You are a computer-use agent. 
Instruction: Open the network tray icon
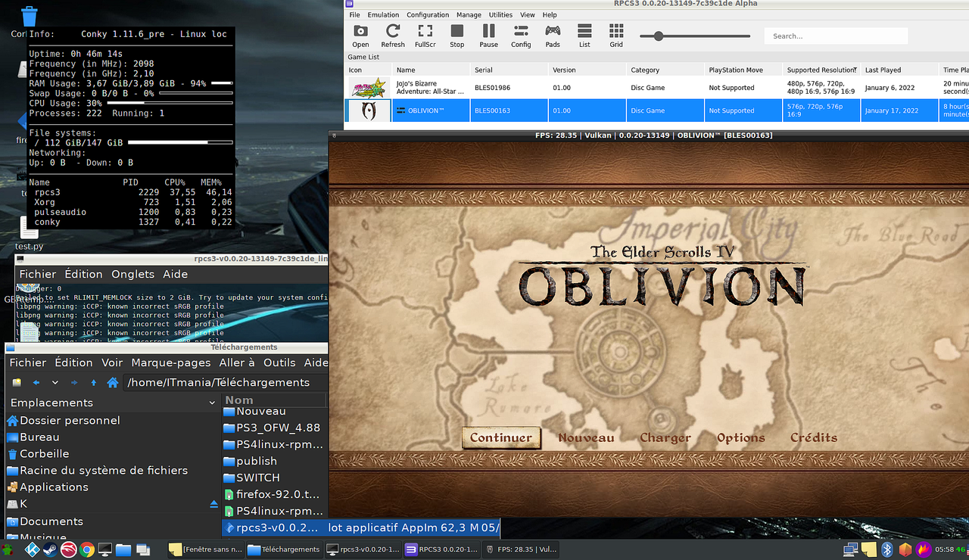click(851, 549)
